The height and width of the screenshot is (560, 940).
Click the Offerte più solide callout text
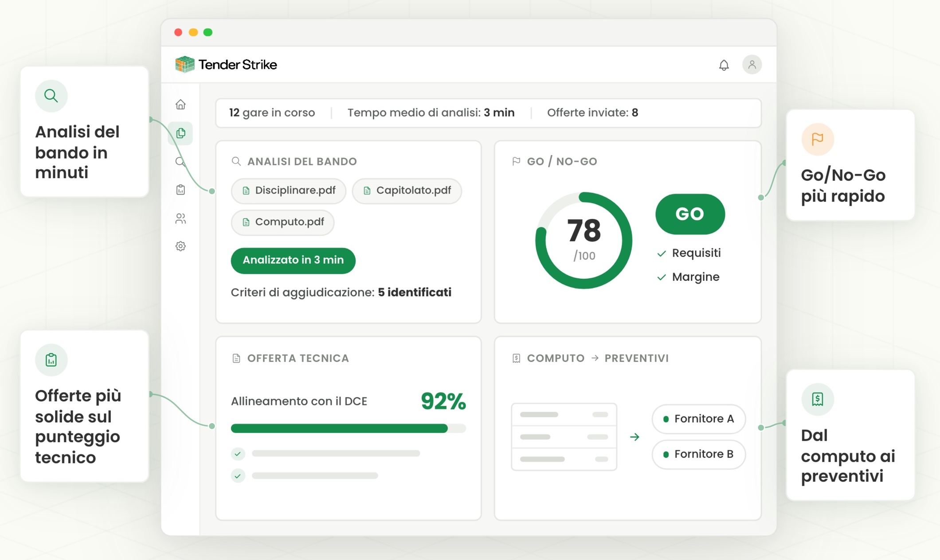tap(78, 426)
